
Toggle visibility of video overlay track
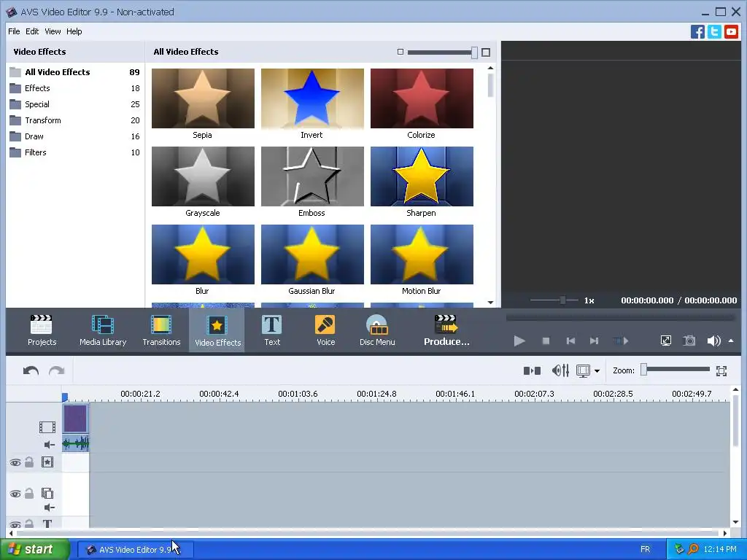[15, 494]
